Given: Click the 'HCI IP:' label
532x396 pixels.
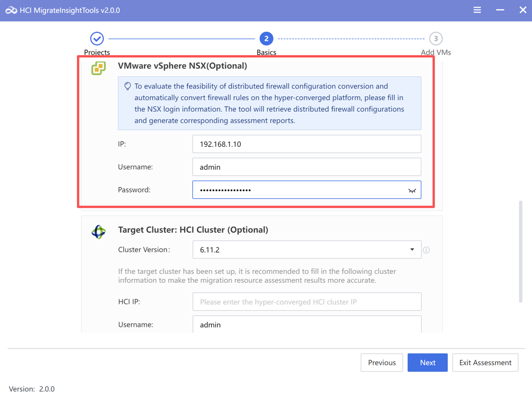Looking at the screenshot, I should (129, 302).
